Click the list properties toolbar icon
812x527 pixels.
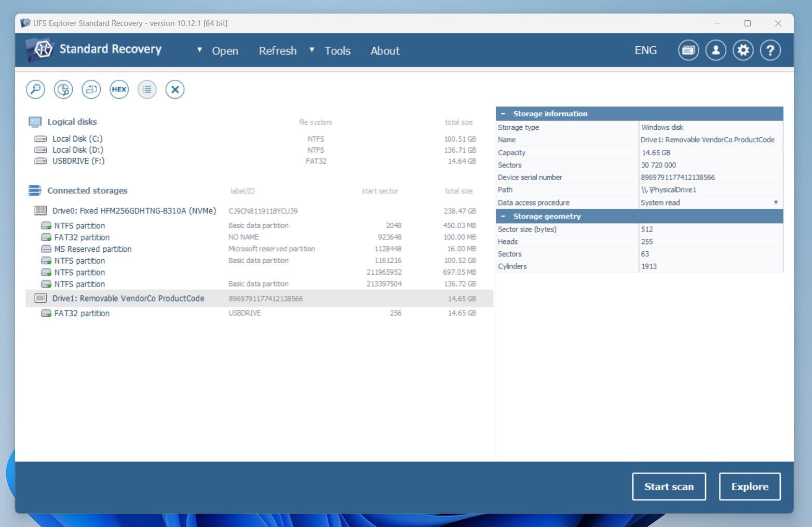[147, 89]
